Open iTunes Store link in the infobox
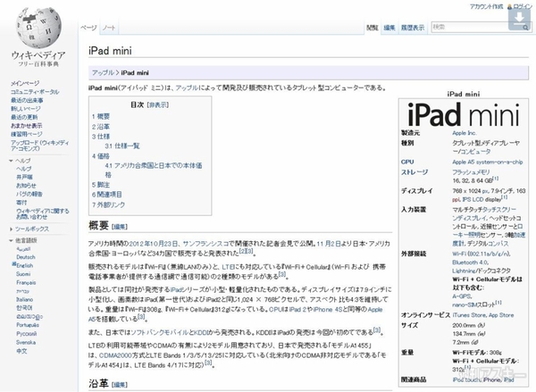 (x=469, y=315)
